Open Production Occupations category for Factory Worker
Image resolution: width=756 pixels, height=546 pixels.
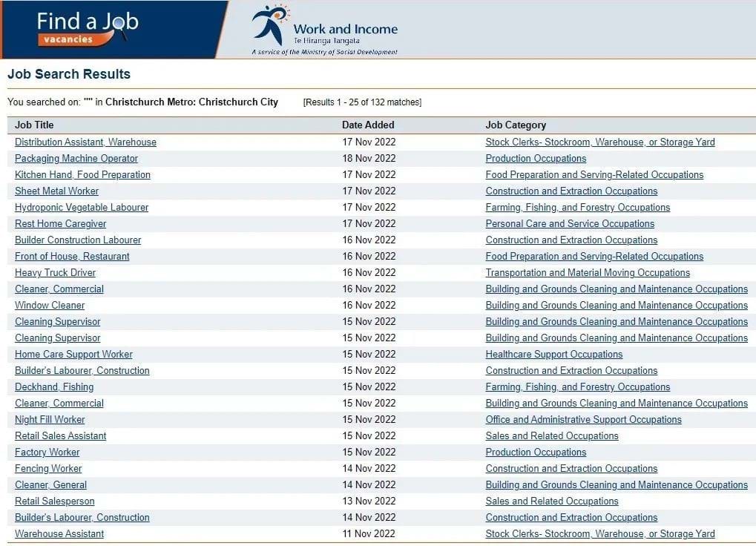coord(536,453)
